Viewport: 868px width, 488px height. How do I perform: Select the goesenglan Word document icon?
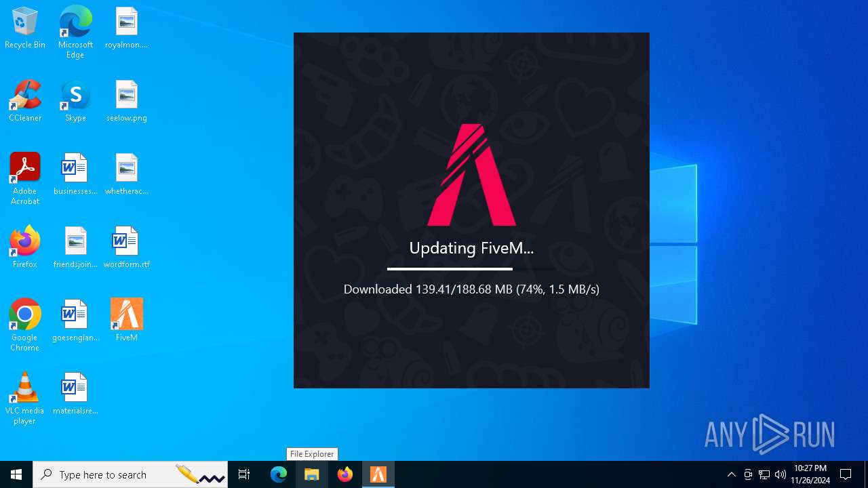pos(75,321)
